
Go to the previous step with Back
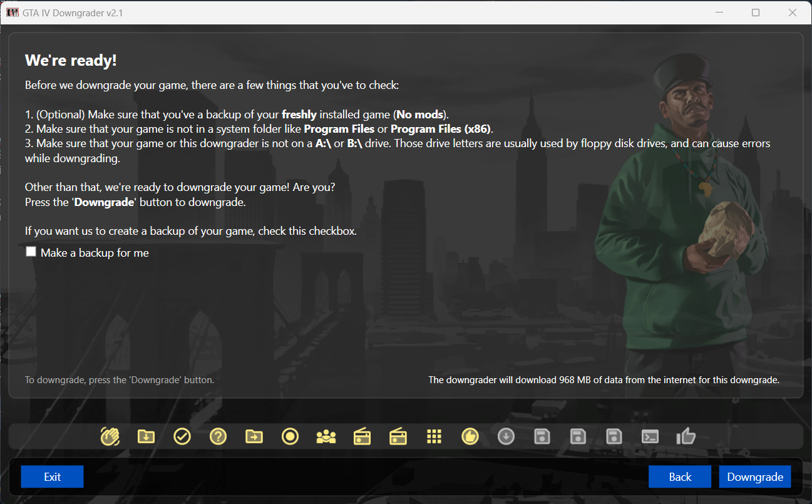pos(680,476)
